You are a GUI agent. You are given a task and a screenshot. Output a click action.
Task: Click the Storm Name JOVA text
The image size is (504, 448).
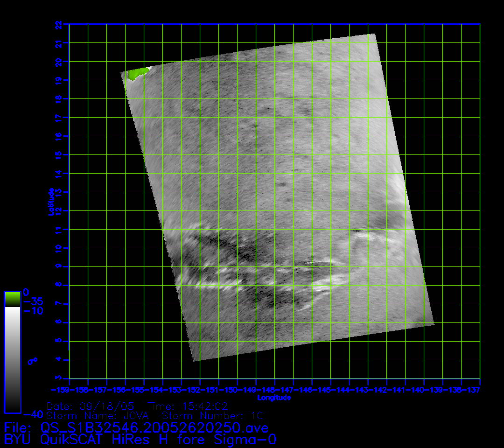click(101, 415)
